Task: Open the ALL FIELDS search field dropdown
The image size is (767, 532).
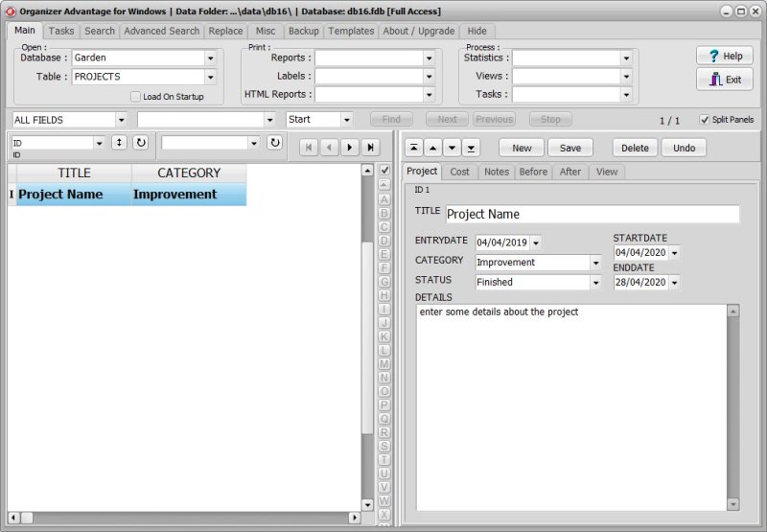Action: point(122,120)
